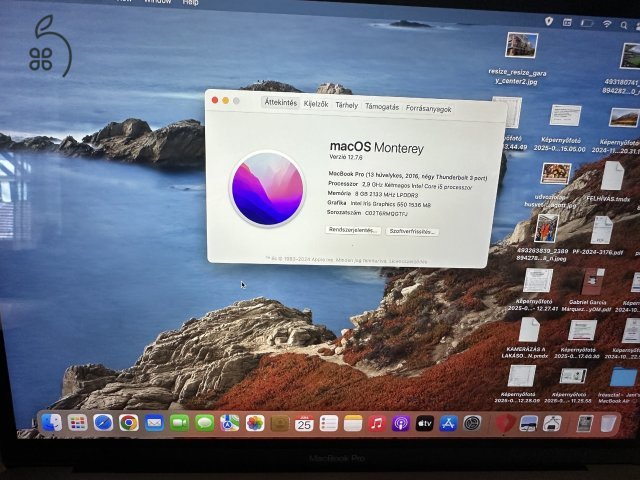This screenshot has width=640, height=480.
Task: Click the Wi-Fi icon in the menu bar
Action: [607, 24]
